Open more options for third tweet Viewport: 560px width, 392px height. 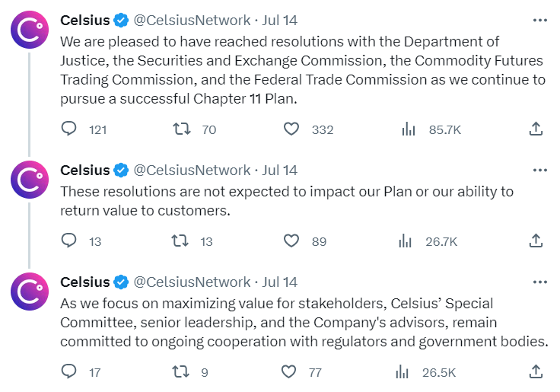(x=539, y=282)
